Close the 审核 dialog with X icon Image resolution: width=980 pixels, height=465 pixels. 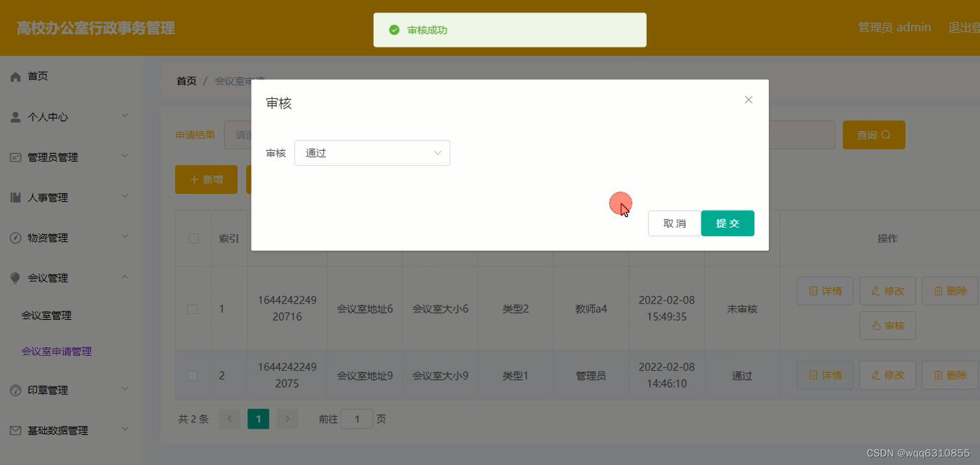tap(749, 100)
